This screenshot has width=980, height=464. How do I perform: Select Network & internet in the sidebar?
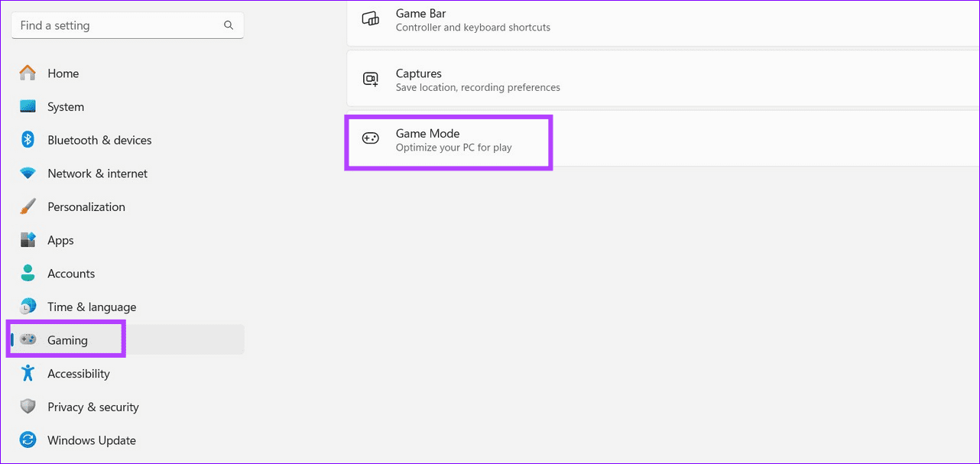97,173
